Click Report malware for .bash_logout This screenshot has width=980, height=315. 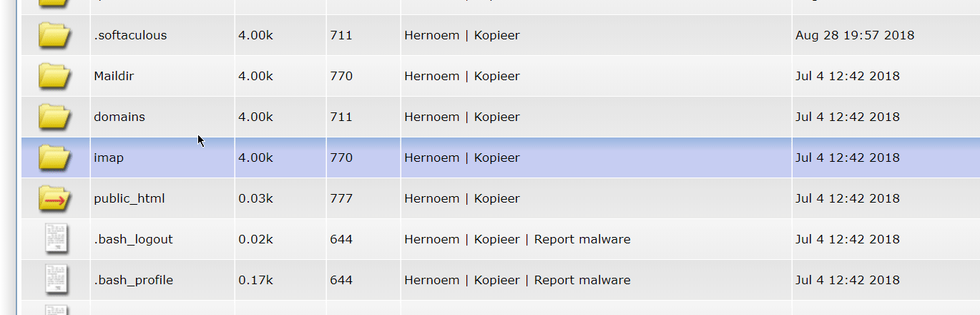[x=582, y=239]
